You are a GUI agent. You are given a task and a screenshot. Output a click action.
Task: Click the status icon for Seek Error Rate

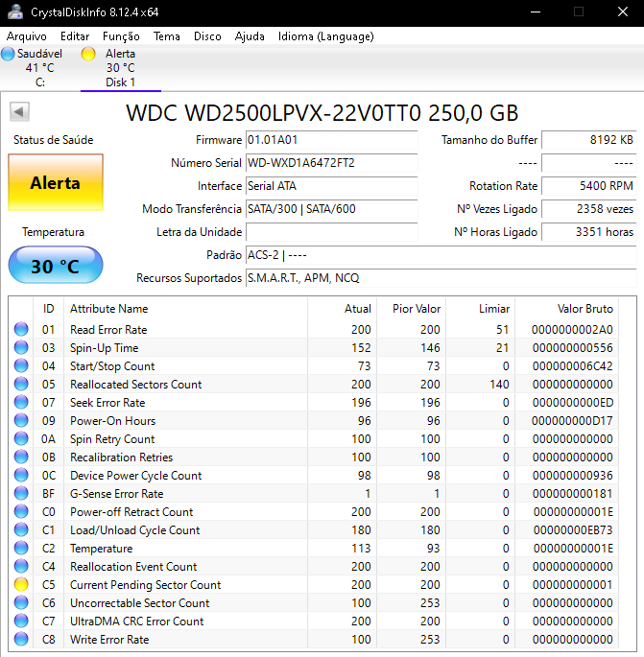coord(21,402)
